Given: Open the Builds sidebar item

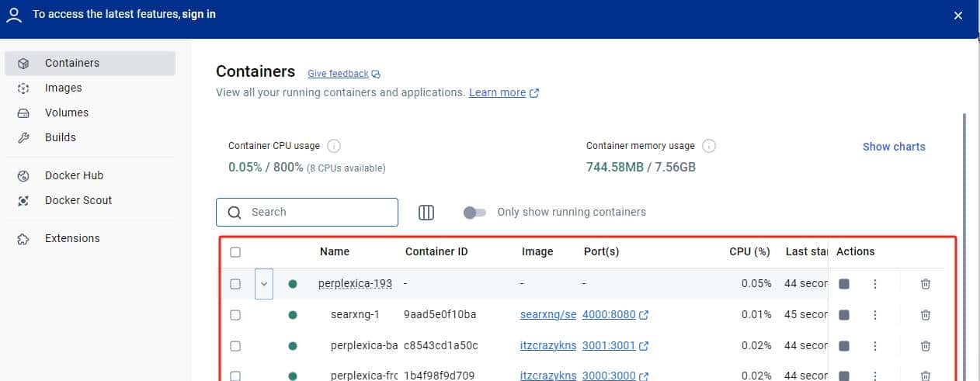Looking at the screenshot, I should click(x=90, y=137).
